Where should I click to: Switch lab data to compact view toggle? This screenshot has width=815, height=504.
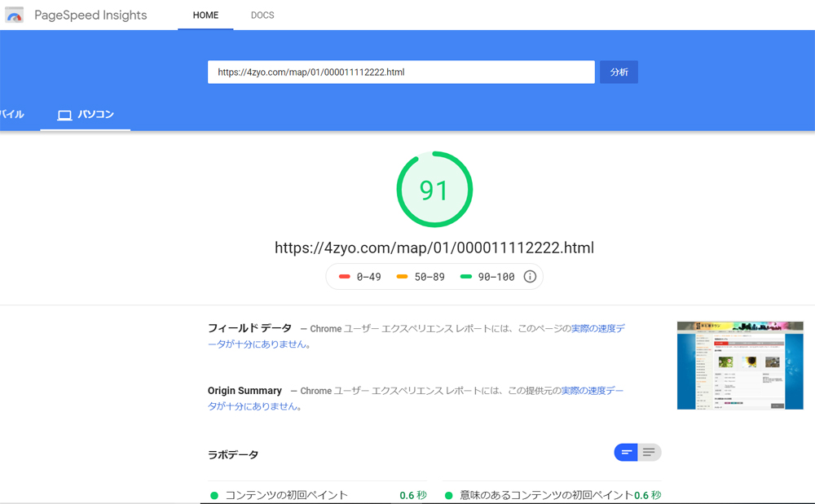click(x=626, y=452)
